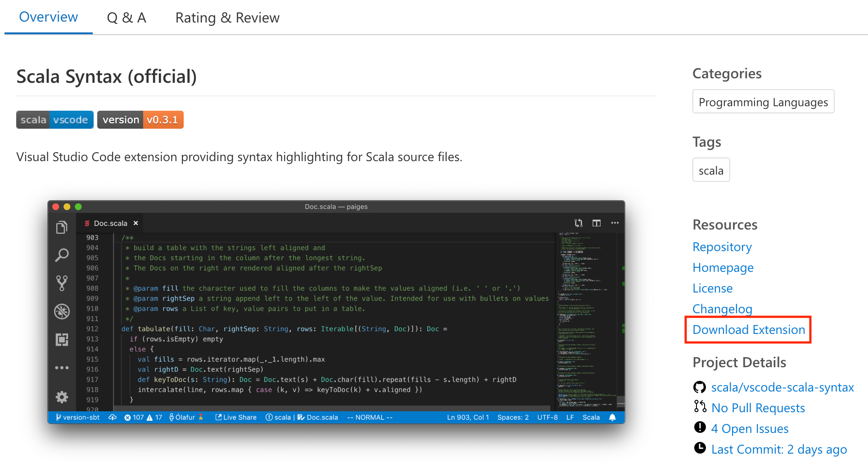Open scala/vscode-scala-syntax project link

pyautogui.click(x=782, y=387)
